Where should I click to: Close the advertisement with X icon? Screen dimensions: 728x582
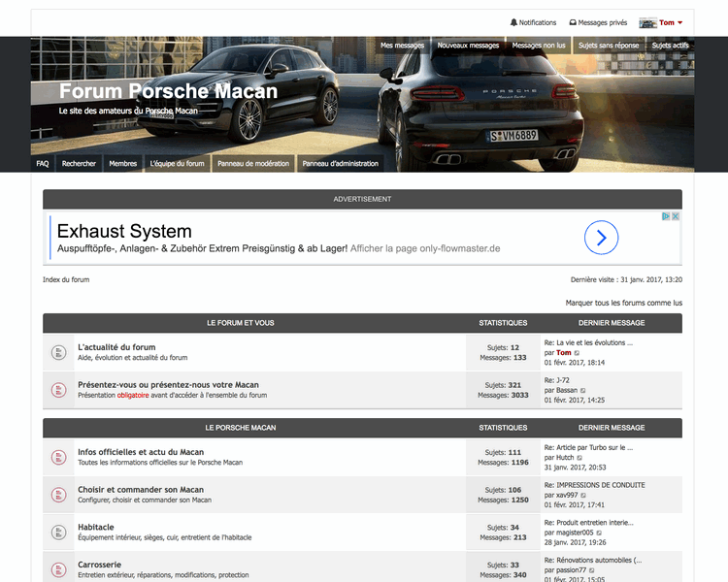click(676, 216)
